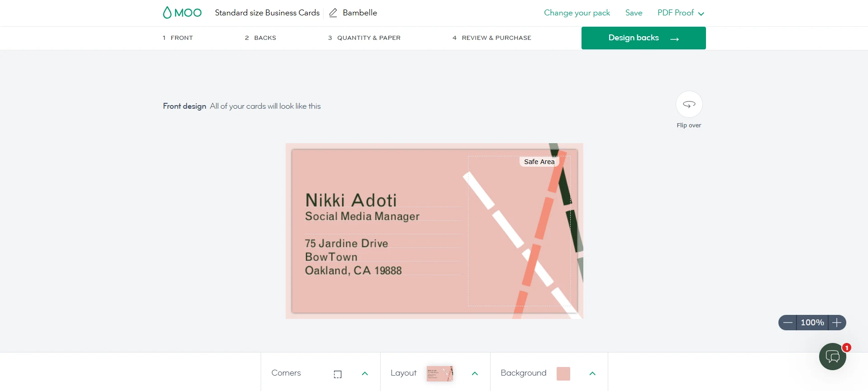
Task: Open the chat support bubble
Action: 832,357
